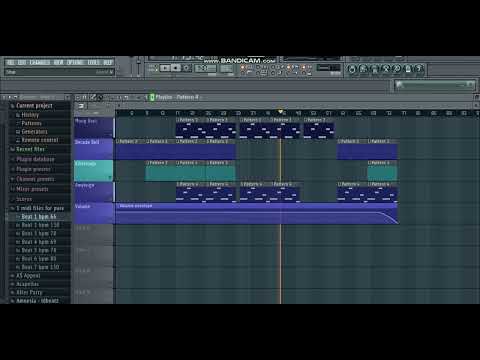
Task: Select the Beat 2 bpm file
Action: pyautogui.click(x=40, y=225)
